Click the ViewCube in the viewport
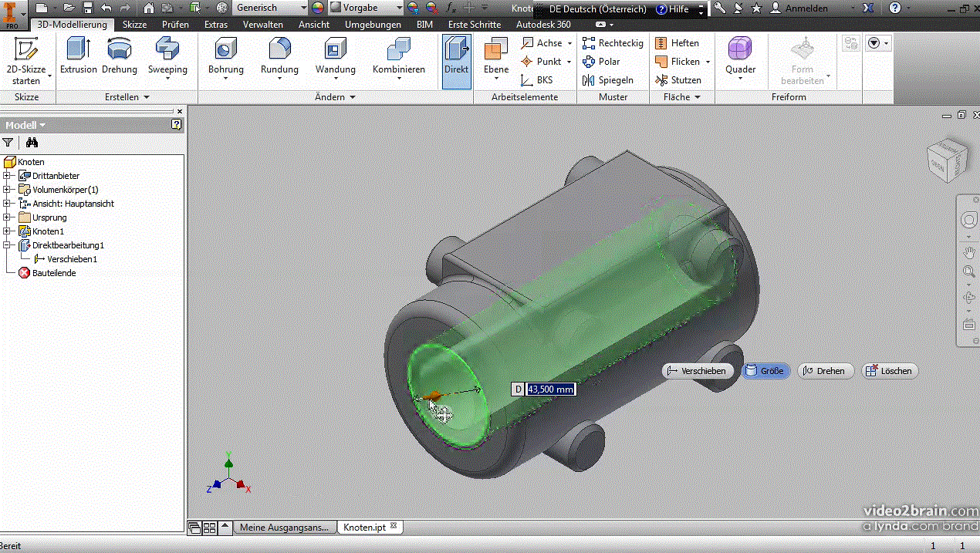This screenshot has width=980, height=553. 947,159
